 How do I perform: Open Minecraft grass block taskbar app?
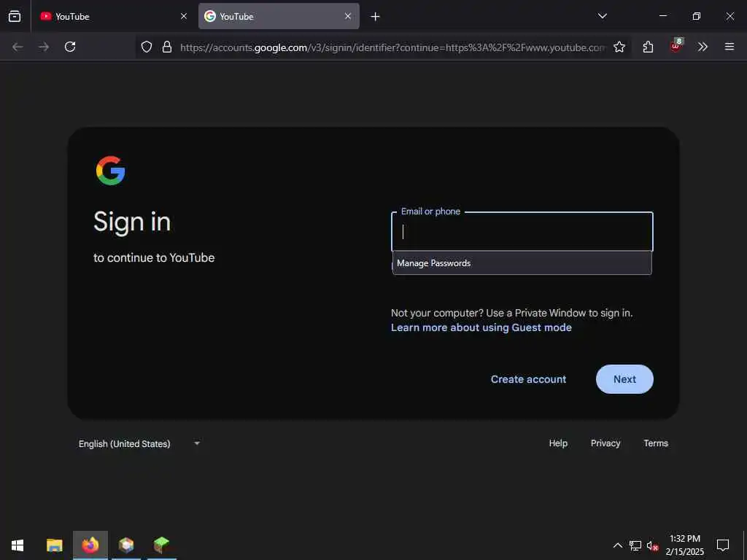161,545
